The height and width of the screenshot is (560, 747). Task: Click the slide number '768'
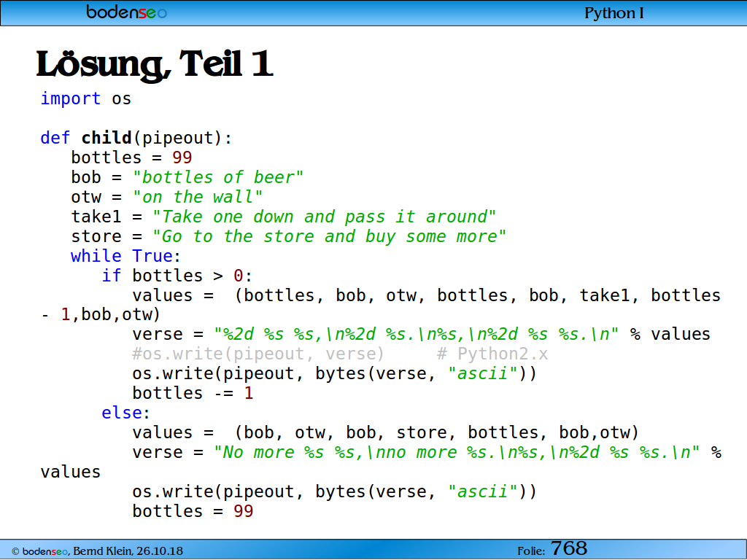(x=569, y=548)
